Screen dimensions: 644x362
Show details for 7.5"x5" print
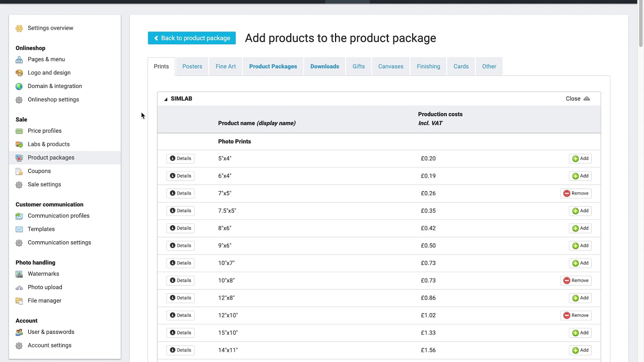tap(181, 211)
